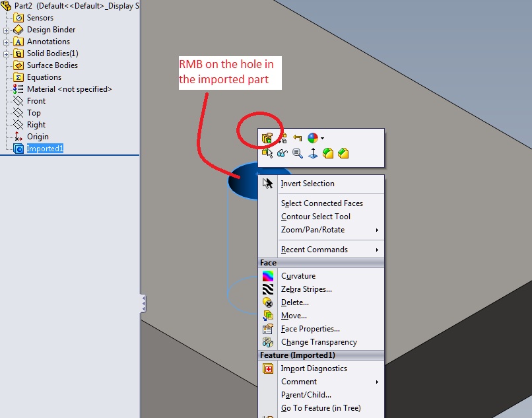The image size is (532, 418).
Task: Click the body display icon beside Edit Feature
Action: click(283, 138)
